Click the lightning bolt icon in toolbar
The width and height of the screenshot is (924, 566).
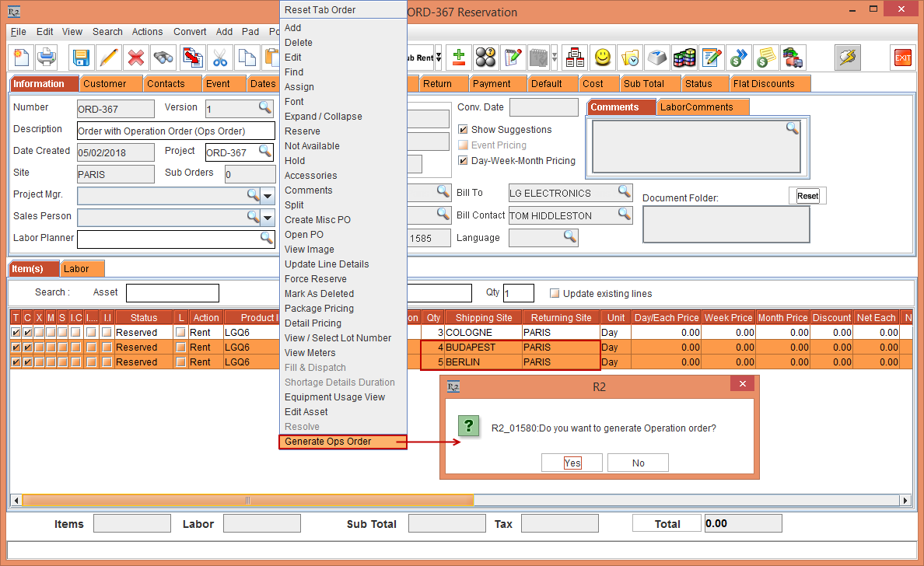[x=847, y=58]
